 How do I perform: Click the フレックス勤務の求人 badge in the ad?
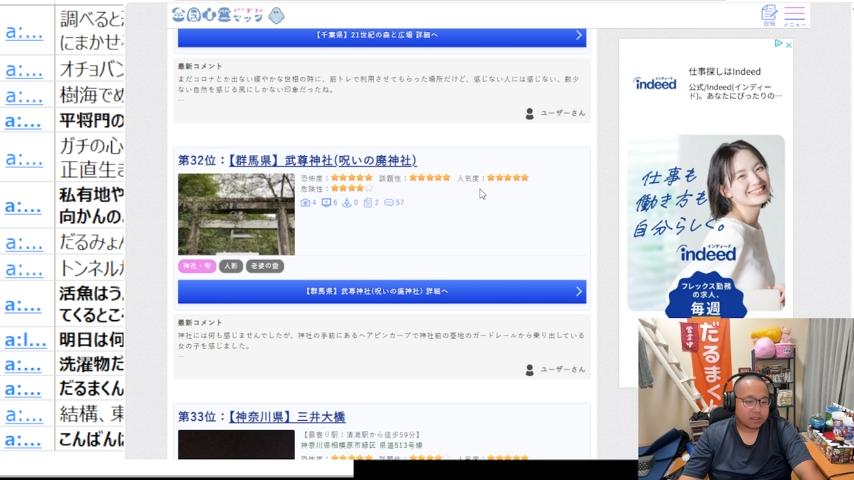click(x=706, y=296)
